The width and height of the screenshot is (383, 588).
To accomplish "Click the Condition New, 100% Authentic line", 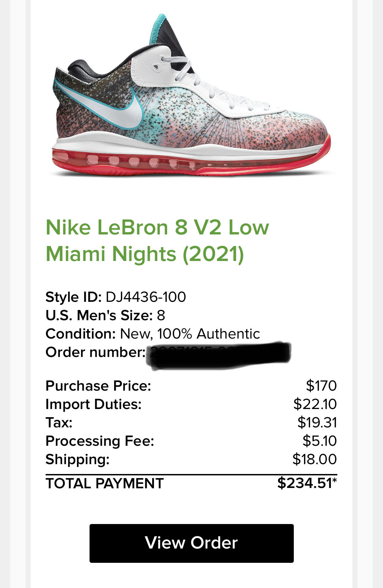I will click(x=153, y=334).
